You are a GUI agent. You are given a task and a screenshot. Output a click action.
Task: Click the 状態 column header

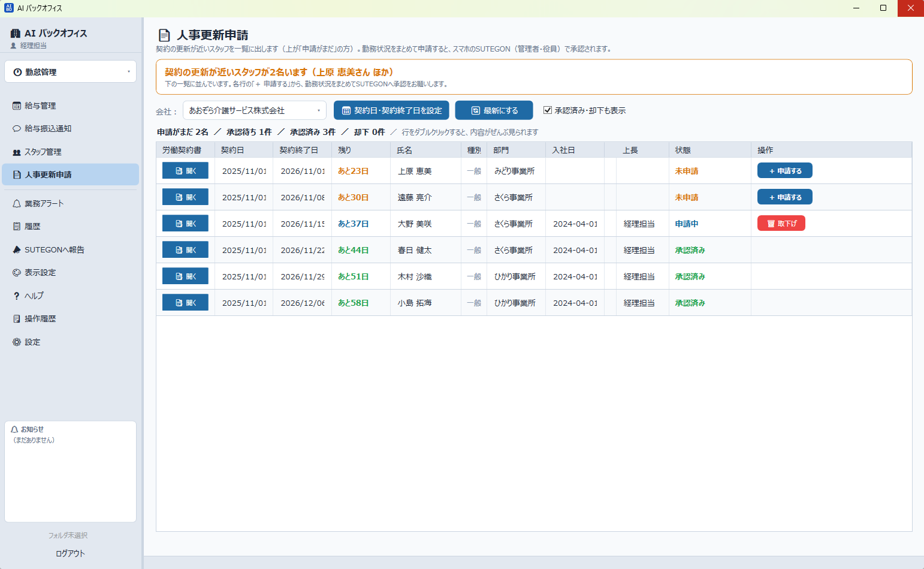pyautogui.click(x=709, y=150)
